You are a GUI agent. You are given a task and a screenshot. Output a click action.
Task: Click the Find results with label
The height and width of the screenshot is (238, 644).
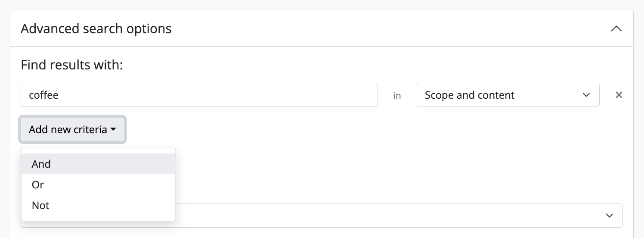[72, 65]
